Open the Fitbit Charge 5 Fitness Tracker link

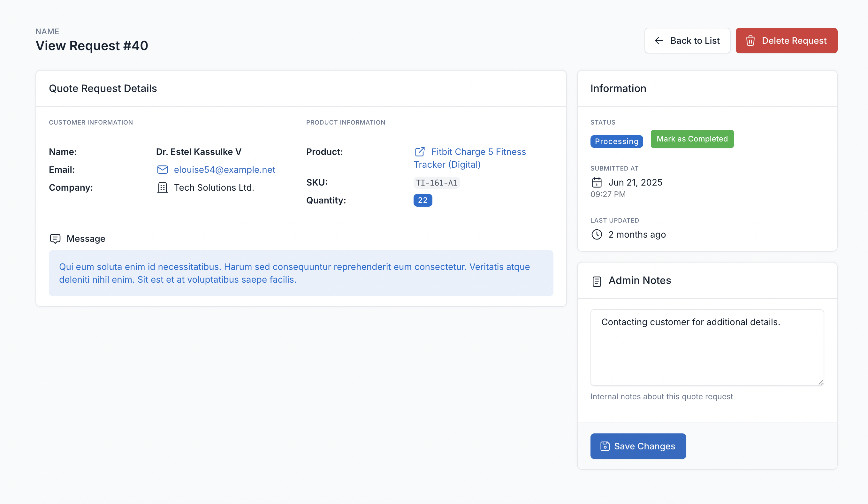[x=478, y=152]
